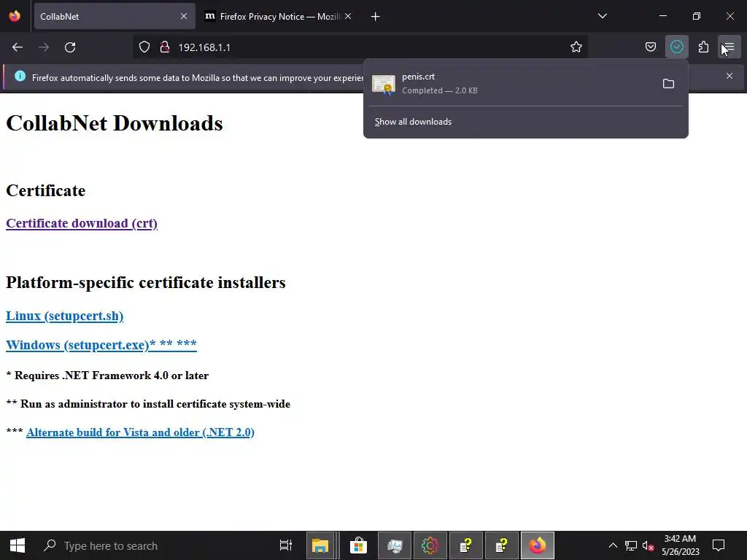Go back using the back arrow
This screenshot has width=747, height=560.
18,47
